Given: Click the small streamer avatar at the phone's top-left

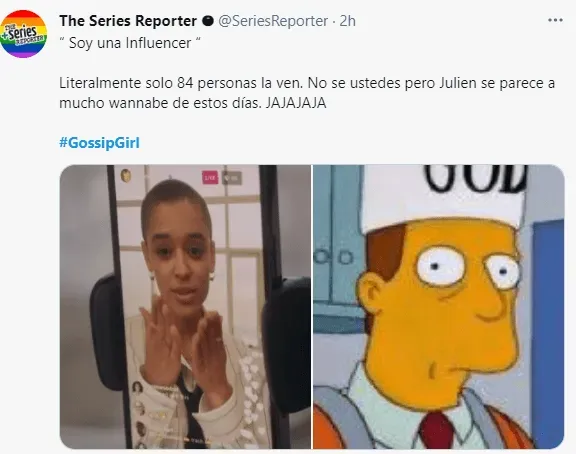Looking at the screenshot, I should 126,176.
